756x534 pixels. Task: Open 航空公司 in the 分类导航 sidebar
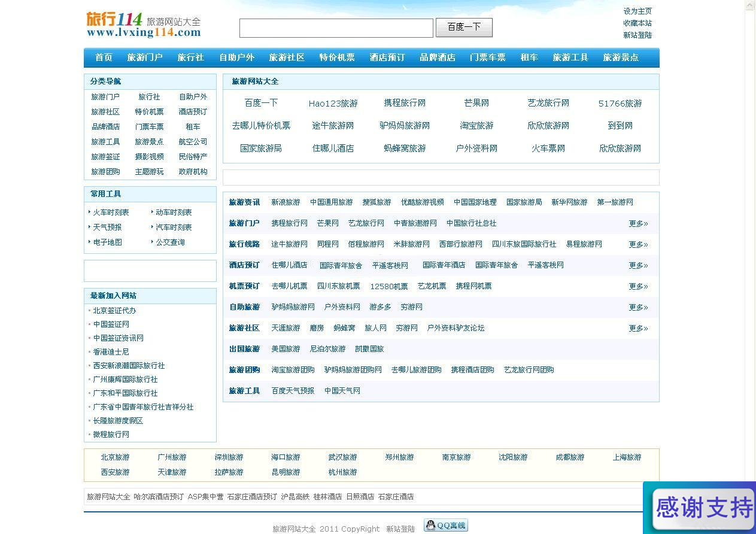pos(193,142)
